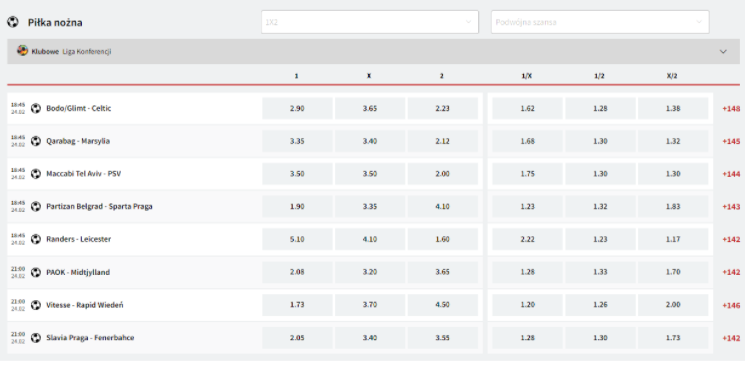Screen dimensions: 745x374
Task: Click the football icon beside Qarabag - Marsylia
Action: coord(36,141)
